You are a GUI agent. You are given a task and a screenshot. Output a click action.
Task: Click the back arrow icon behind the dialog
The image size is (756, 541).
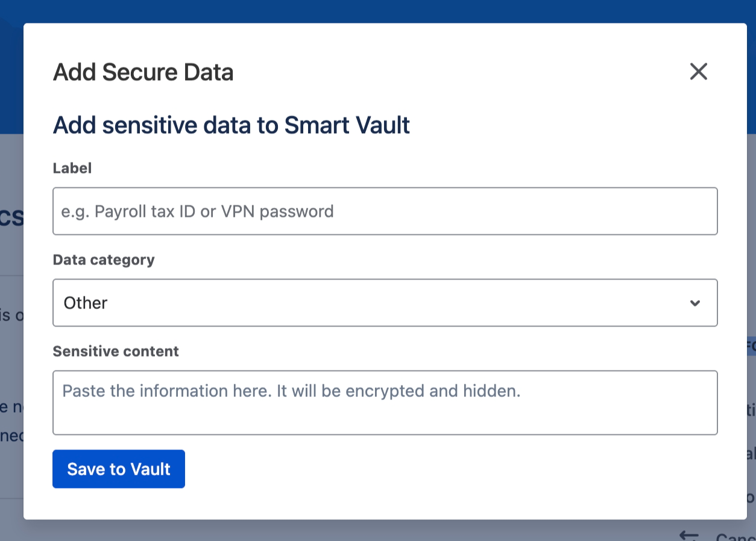pyautogui.click(x=688, y=534)
